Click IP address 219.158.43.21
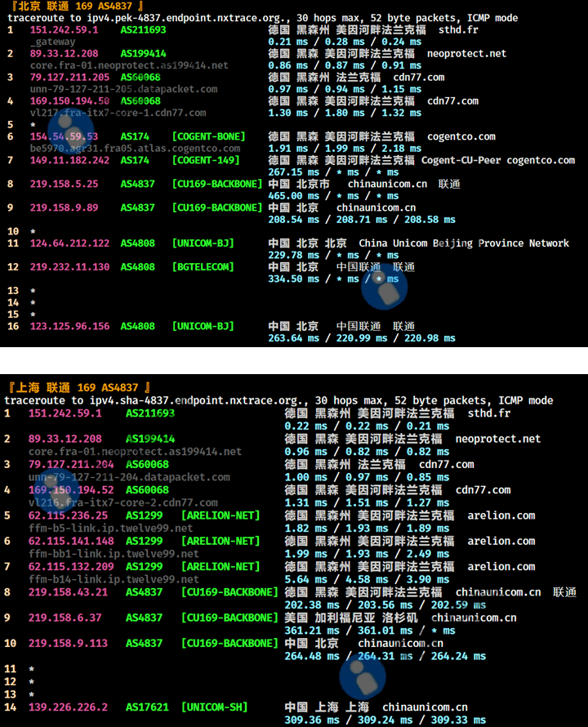Image resolution: width=588 pixels, height=727 pixels. tap(68, 592)
